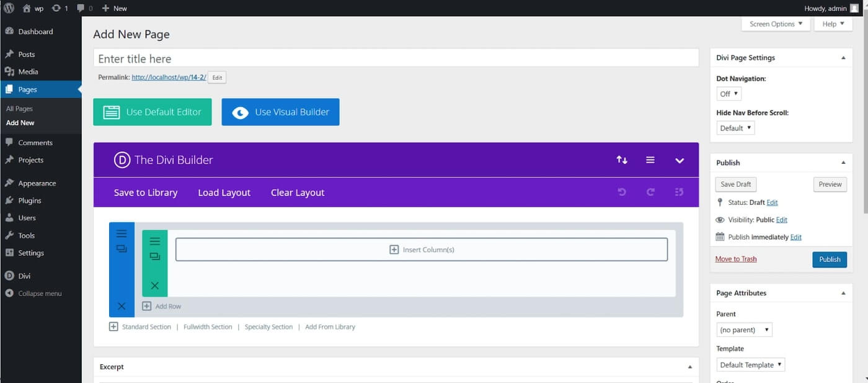Screen dimensions: 868x383
Task: Open the Projects menu
Action: [x=31, y=160]
